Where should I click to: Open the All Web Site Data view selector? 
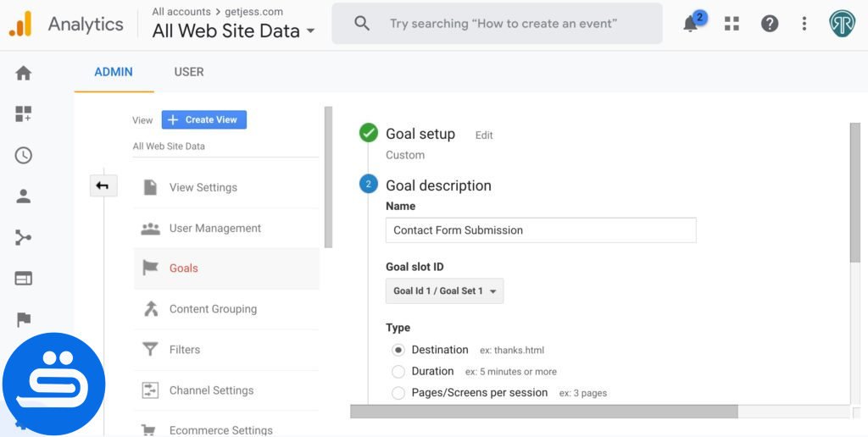click(x=234, y=31)
